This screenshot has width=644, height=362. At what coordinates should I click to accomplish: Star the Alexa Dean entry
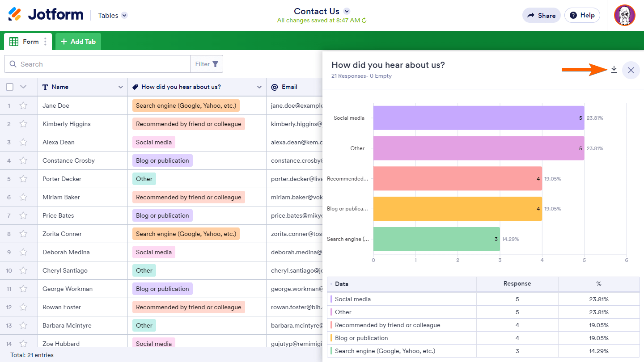point(23,142)
